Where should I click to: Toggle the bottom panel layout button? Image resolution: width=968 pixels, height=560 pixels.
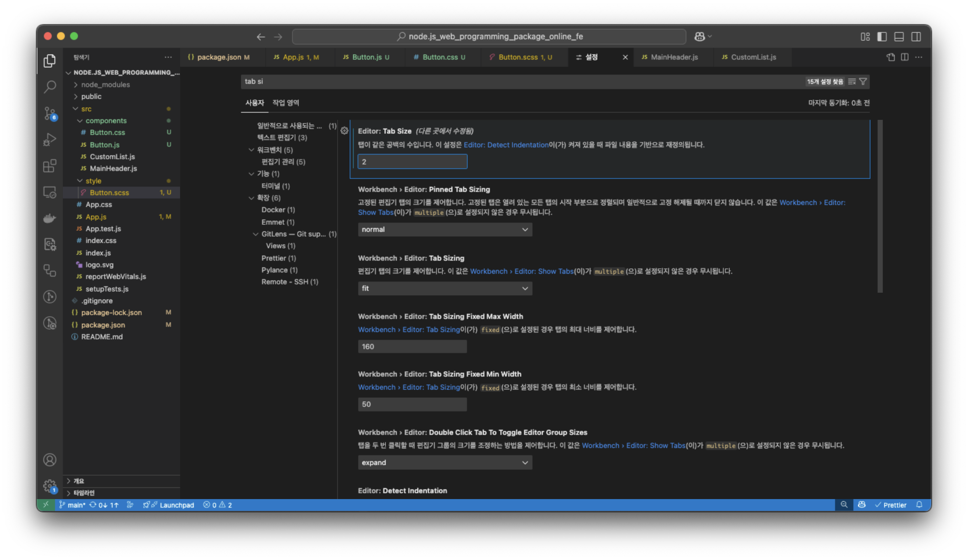899,36
